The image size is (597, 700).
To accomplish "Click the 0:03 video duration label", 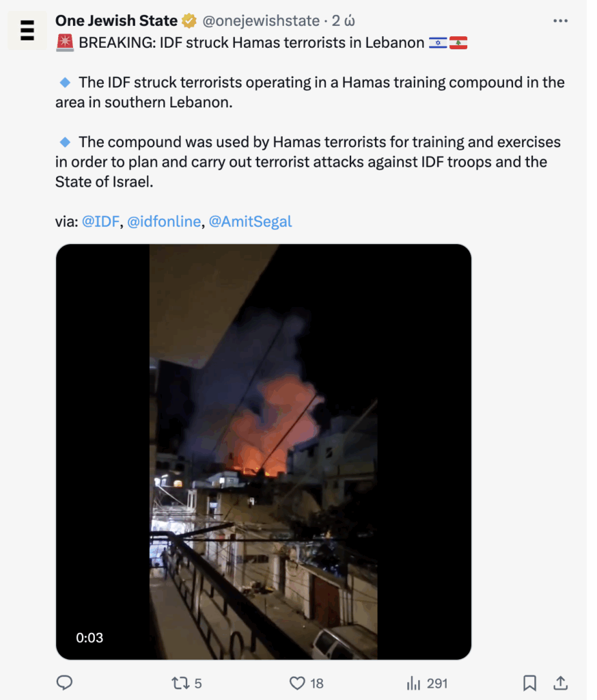I will [89, 638].
